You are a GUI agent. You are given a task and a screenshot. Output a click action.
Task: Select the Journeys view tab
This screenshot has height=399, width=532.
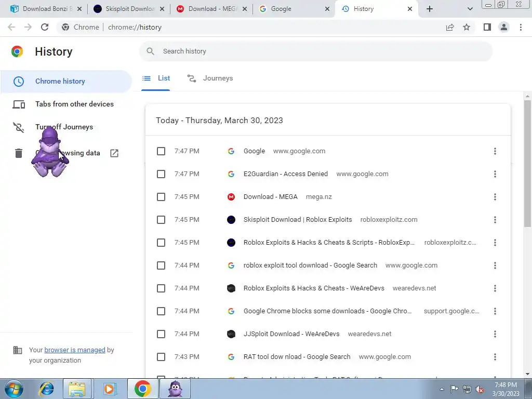[x=210, y=78]
